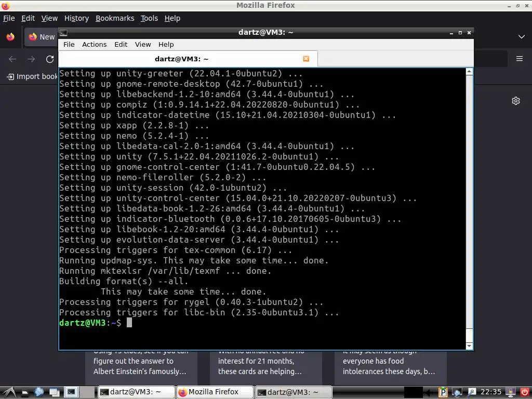Open Firefox Tools menu
The width and height of the screenshot is (532, 399).
149,18
